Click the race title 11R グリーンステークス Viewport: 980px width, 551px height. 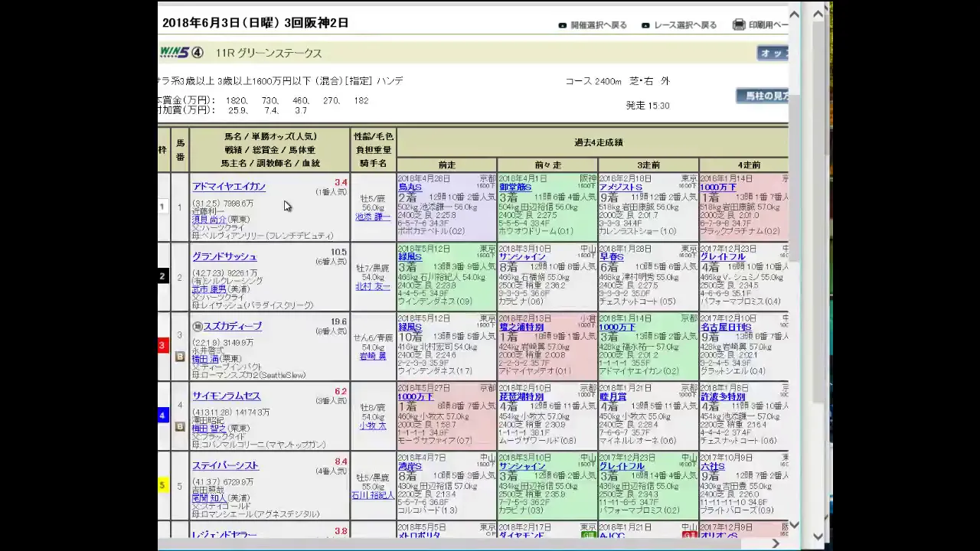pos(269,53)
